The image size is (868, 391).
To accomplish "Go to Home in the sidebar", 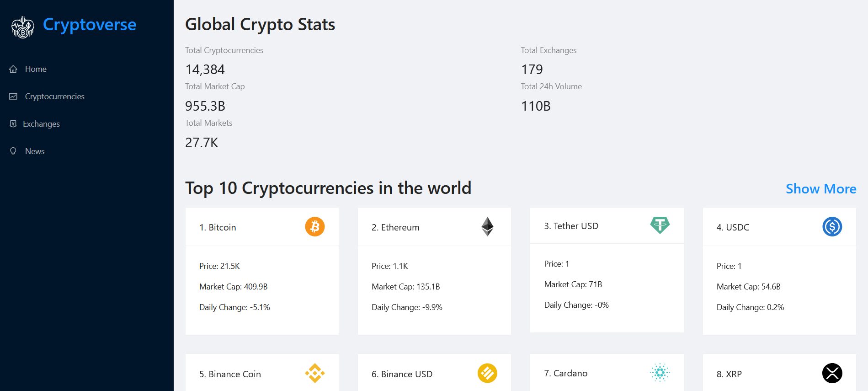I will [36, 69].
